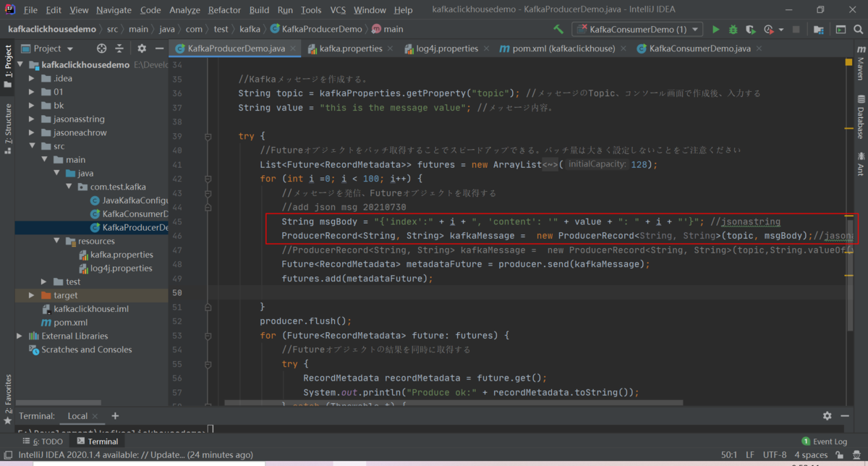Toggle fold marker at try line 39
This screenshot has width=868, height=466.
tap(208, 137)
